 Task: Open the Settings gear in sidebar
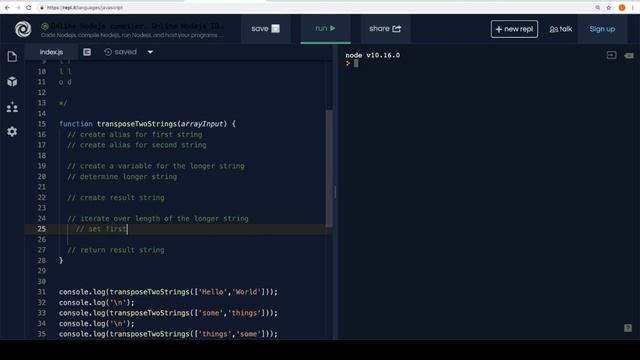click(x=12, y=131)
